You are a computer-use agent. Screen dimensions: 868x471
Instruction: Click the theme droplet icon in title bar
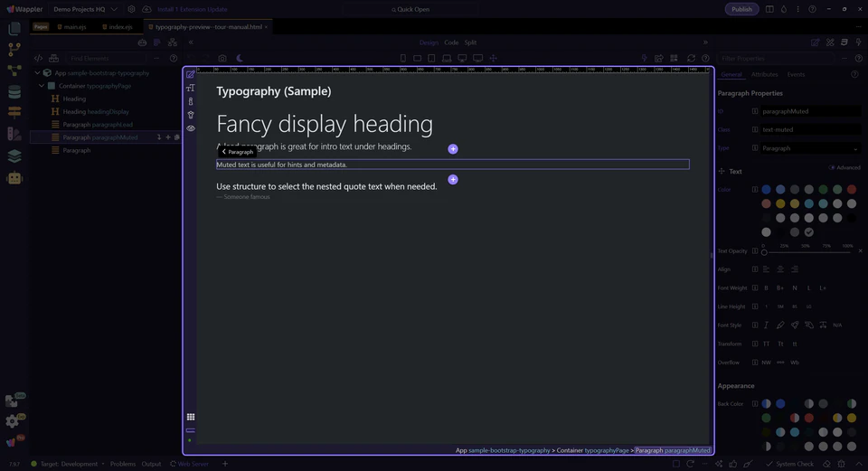tap(783, 9)
